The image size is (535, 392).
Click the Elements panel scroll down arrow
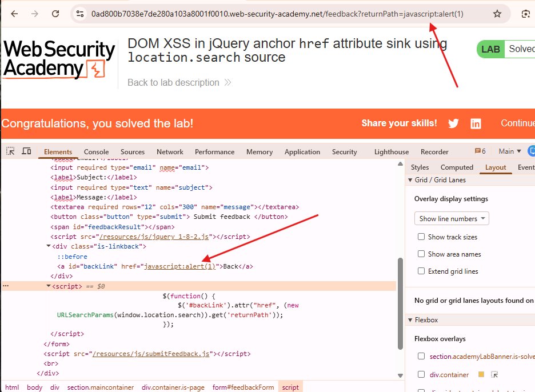click(400, 375)
